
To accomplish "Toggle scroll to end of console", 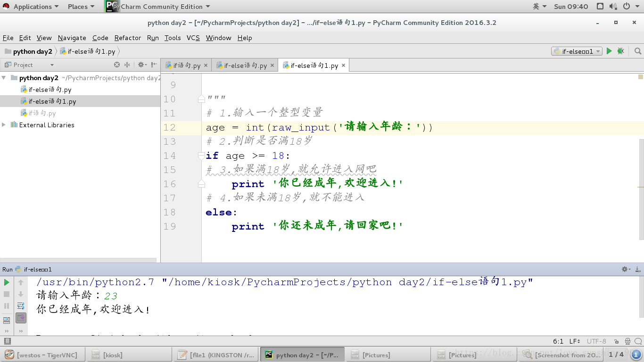I will pos(21,318).
